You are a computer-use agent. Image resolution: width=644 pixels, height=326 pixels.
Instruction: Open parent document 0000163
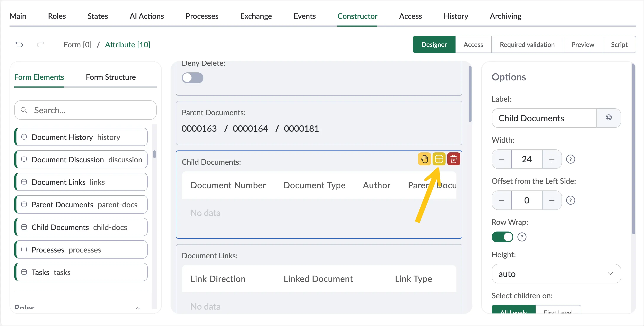(199, 128)
